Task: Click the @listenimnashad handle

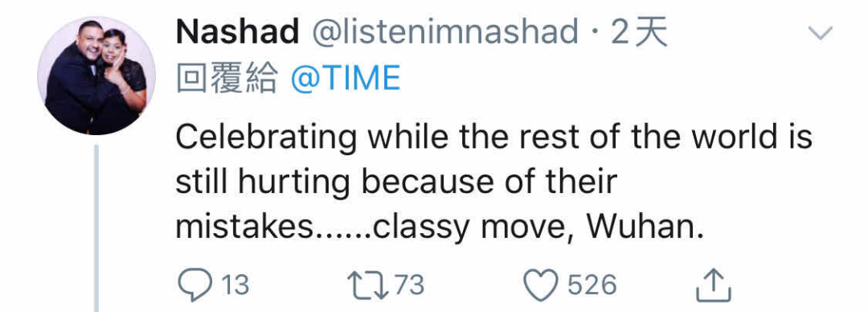Action: point(445,33)
